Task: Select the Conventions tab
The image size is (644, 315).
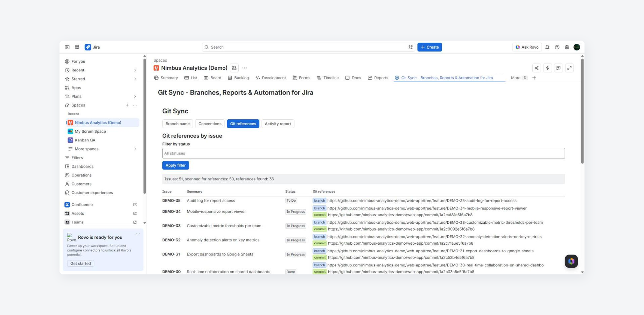Action: [x=210, y=124]
